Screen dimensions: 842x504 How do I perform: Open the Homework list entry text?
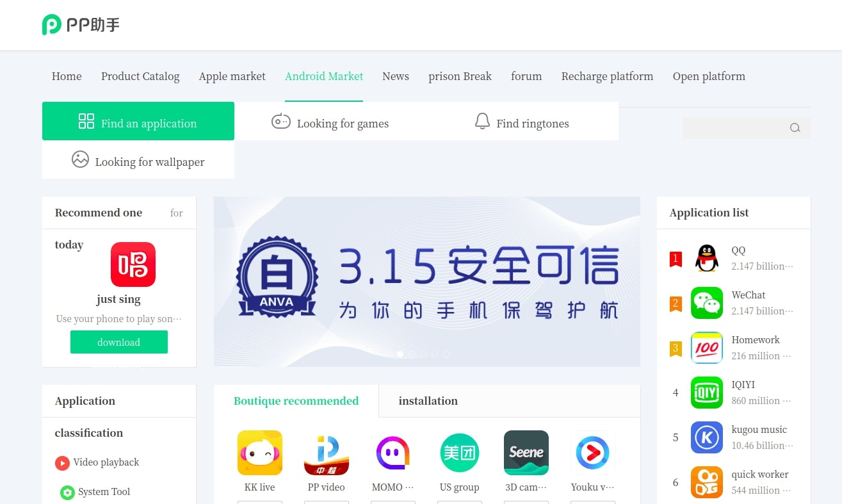click(756, 340)
